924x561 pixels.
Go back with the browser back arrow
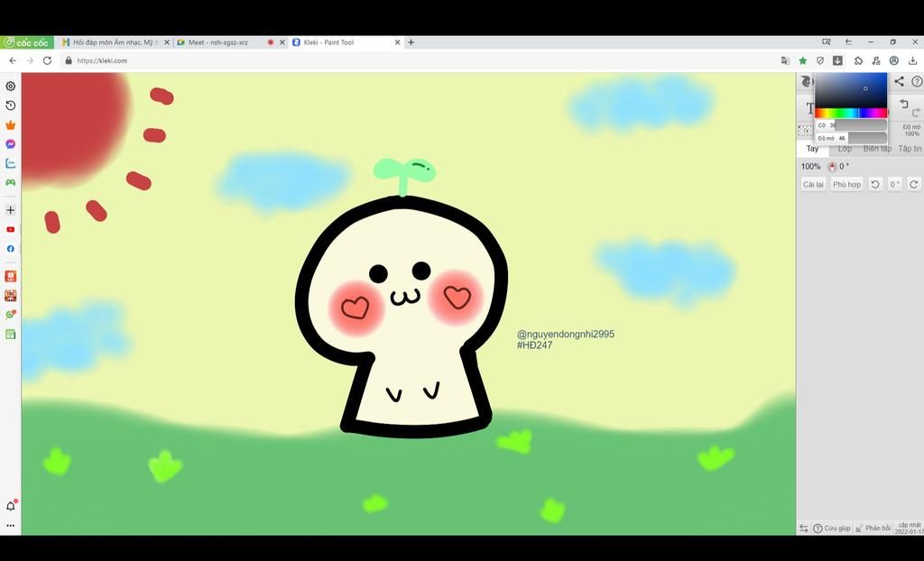click(13, 60)
